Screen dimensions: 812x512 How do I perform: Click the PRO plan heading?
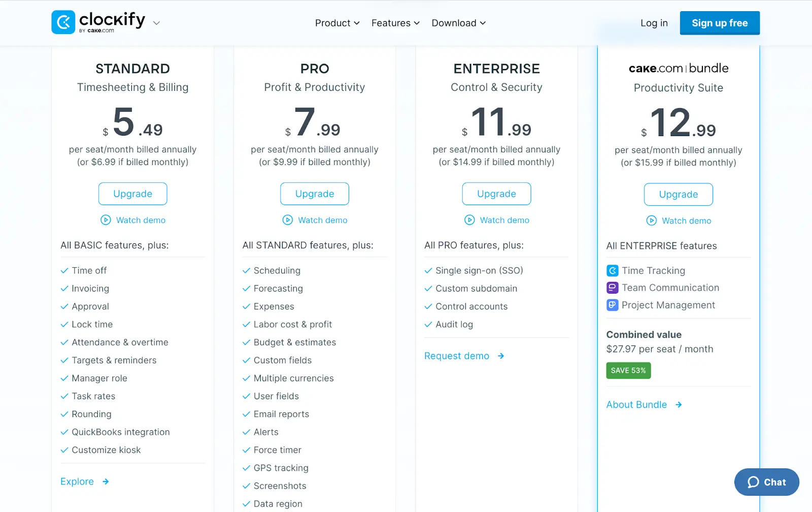pyautogui.click(x=315, y=69)
